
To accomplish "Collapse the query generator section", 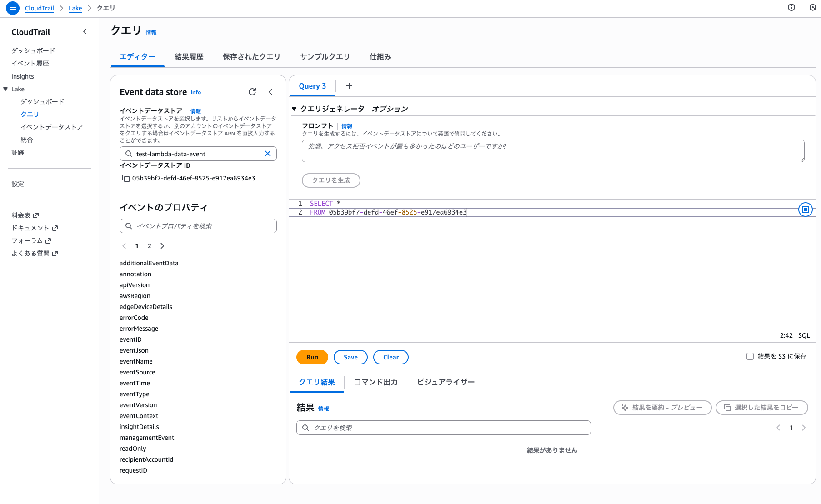I will (294, 109).
